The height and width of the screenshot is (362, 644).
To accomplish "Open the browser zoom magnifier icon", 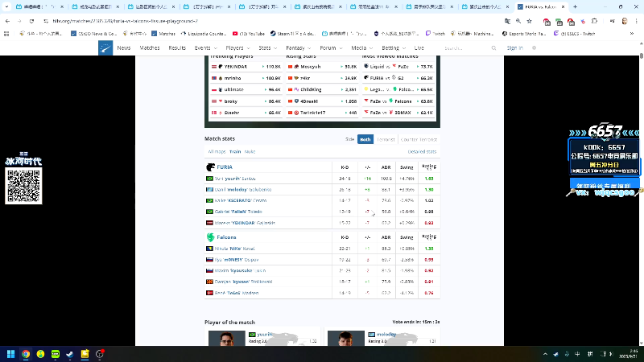I will pos(518,21).
